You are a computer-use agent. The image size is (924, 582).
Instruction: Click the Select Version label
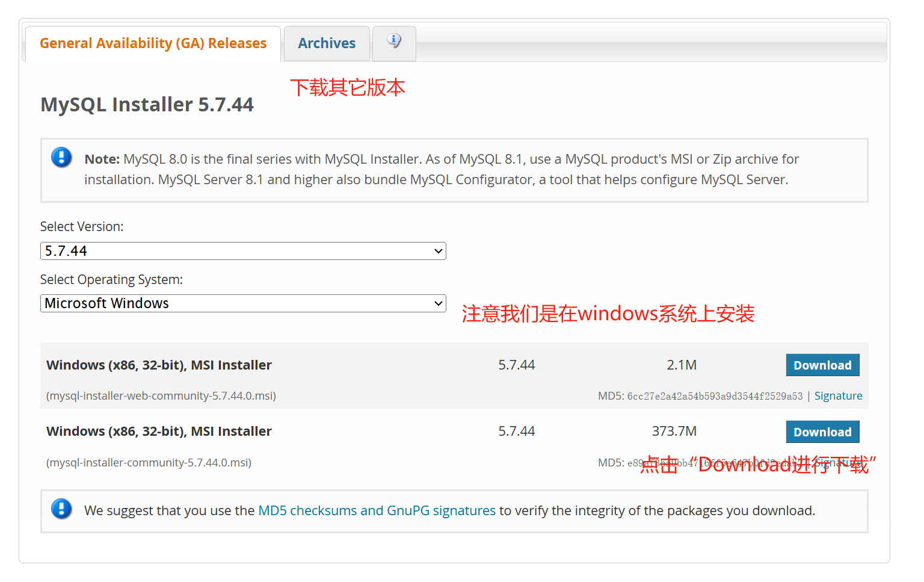82,226
